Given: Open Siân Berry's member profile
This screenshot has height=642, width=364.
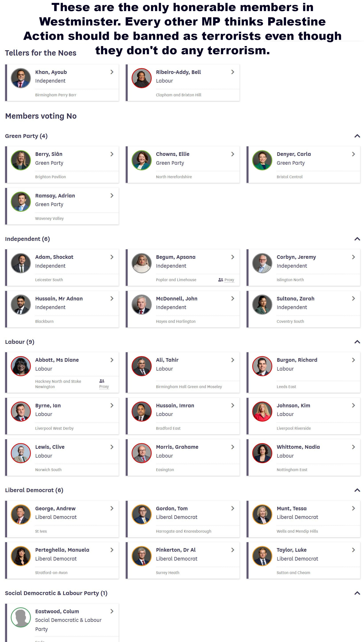Looking at the screenshot, I should pos(49,154).
